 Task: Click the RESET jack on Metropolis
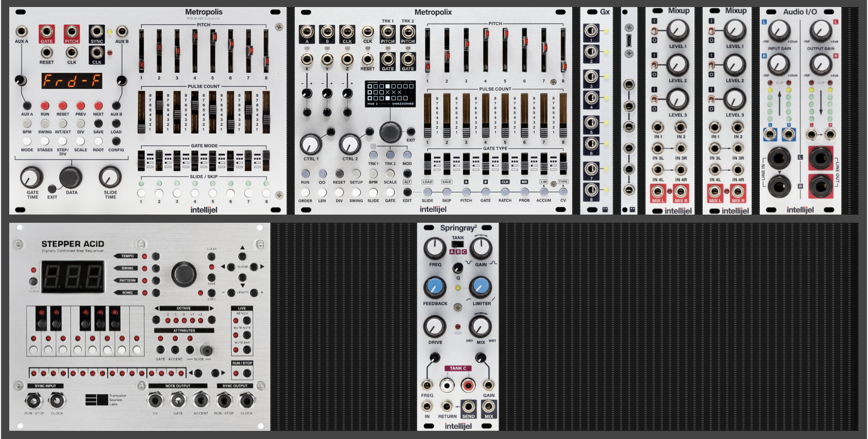click(x=46, y=53)
